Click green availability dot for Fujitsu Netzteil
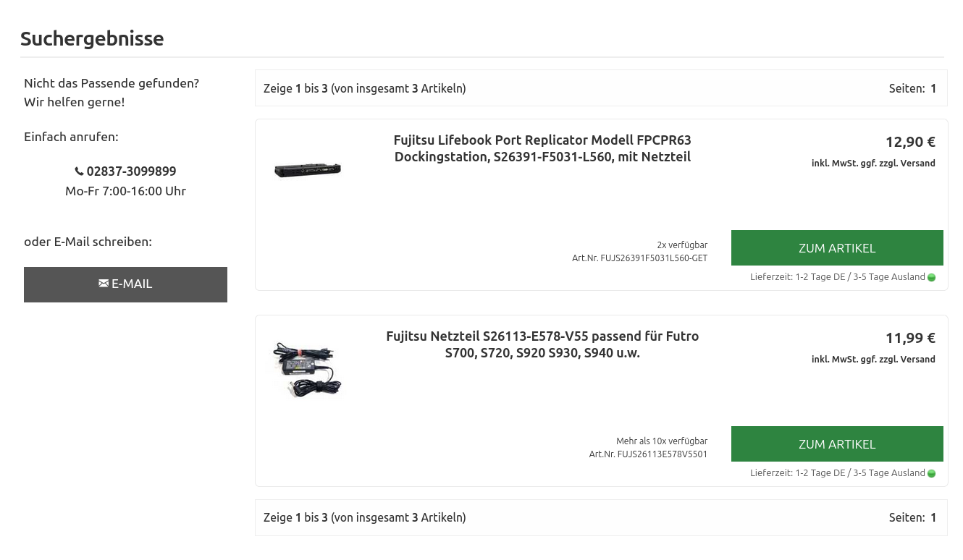The image size is (963, 560). click(931, 474)
